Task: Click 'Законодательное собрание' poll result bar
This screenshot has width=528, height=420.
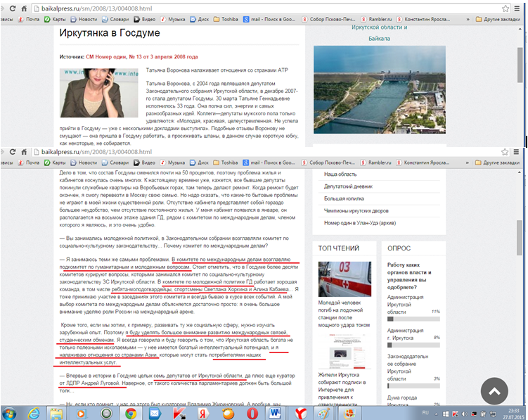Action: (413, 386)
